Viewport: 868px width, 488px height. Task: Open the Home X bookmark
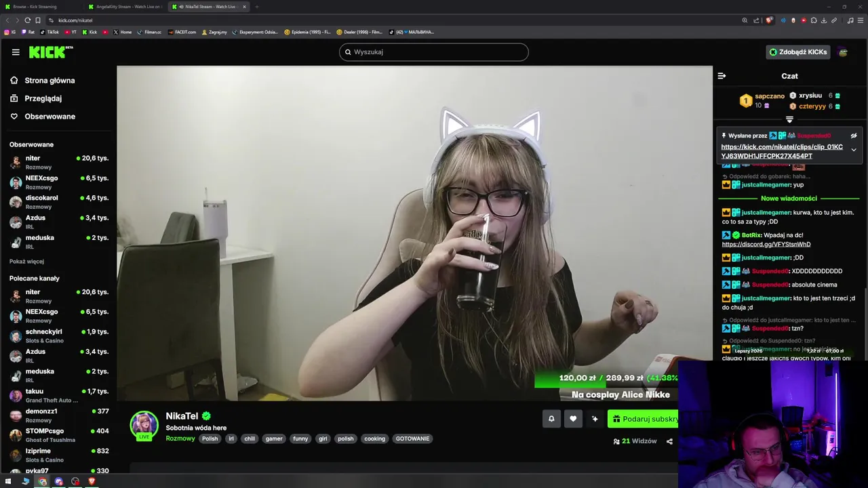coord(122,32)
